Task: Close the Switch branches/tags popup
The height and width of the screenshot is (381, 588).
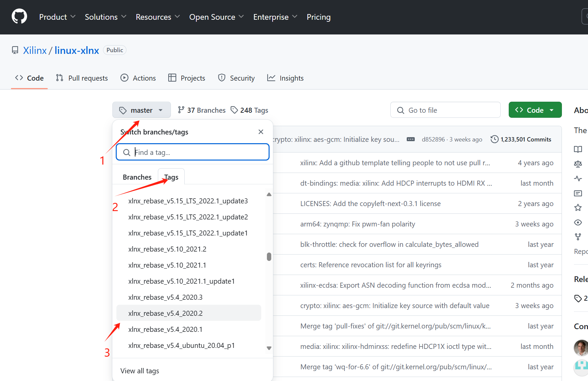Action: pos(261,132)
